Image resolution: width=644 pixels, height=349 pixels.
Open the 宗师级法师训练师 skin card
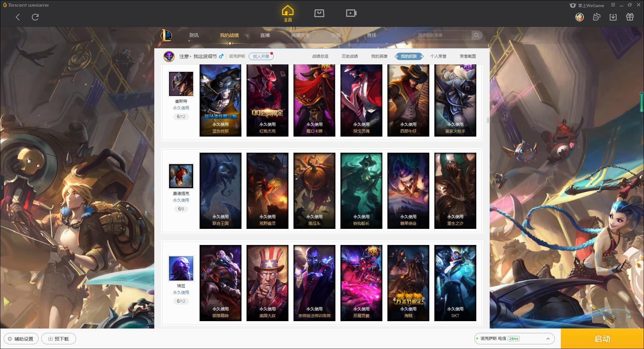[x=314, y=283]
